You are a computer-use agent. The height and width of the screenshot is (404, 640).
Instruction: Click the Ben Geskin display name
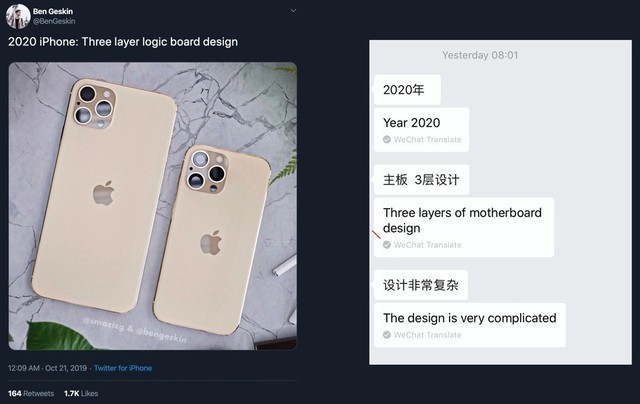pos(53,11)
